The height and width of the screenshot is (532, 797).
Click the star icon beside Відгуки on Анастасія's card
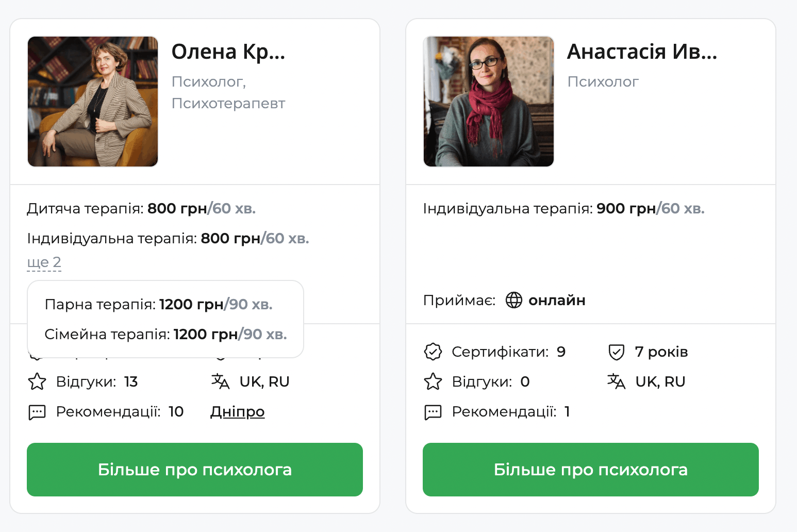(x=433, y=381)
